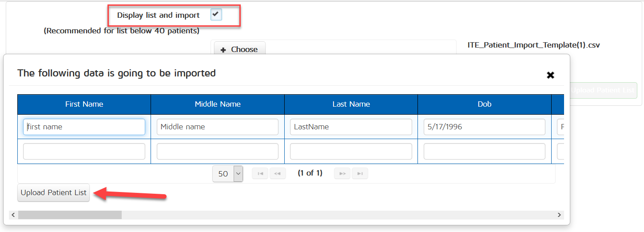The height and width of the screenshot is (232, 644).
Task: Sort by First Name column header
Action: [84, 104]
